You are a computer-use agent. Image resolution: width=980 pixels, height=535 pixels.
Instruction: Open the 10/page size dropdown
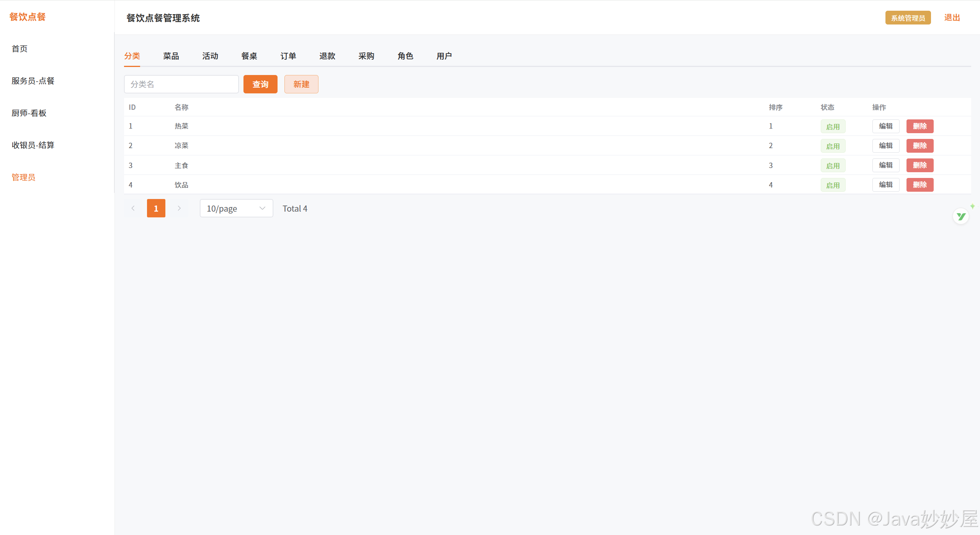point(236,208)
